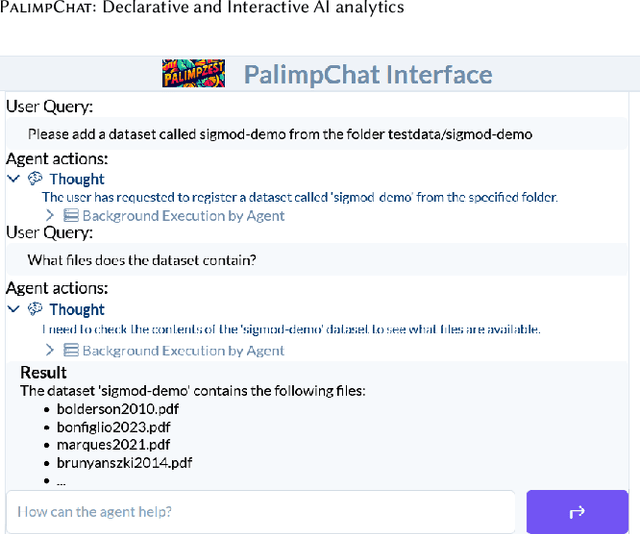The image size is (640, 534).
Task: Click the first 'Thought' label text
Action: (77, 179)
